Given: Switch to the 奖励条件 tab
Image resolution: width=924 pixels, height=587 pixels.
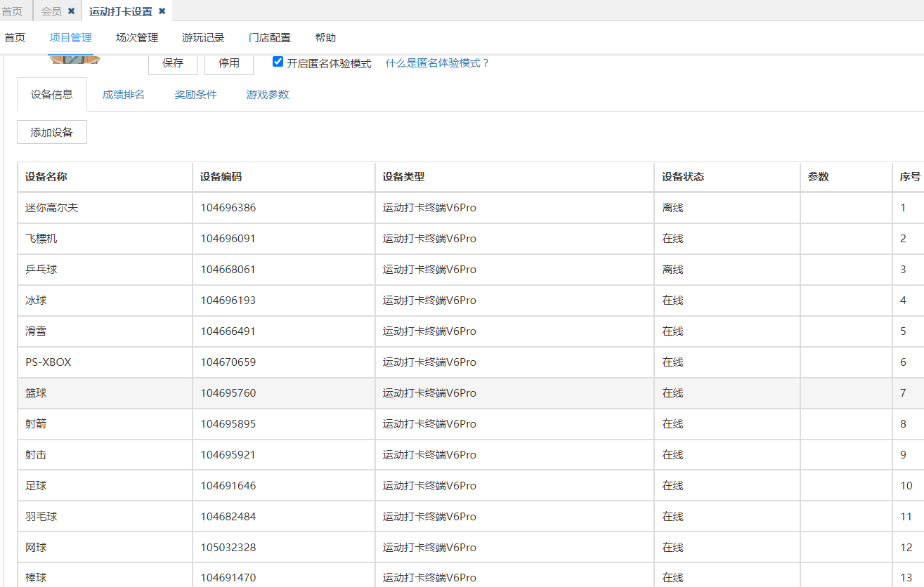Looking at the screenshot, I should (x=195, y=94).
